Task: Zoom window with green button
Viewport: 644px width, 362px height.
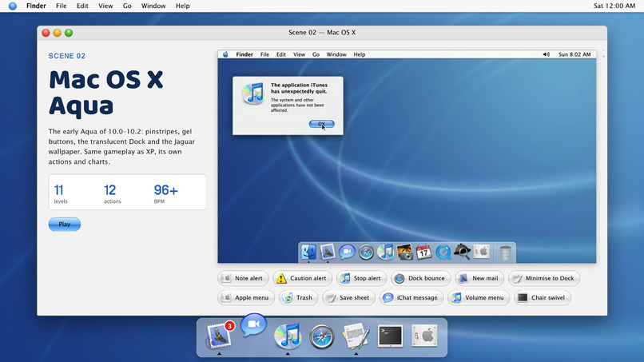Action: tap(69, 33)
